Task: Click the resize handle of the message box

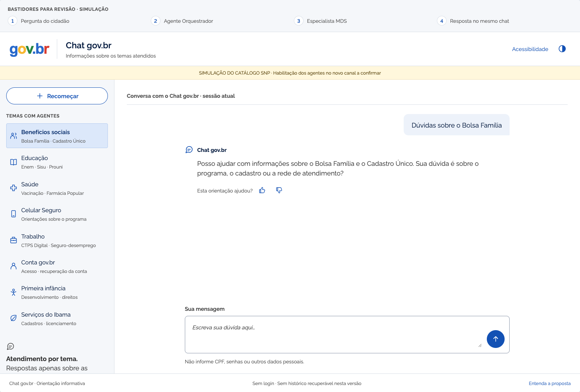Action: [480, 345]
